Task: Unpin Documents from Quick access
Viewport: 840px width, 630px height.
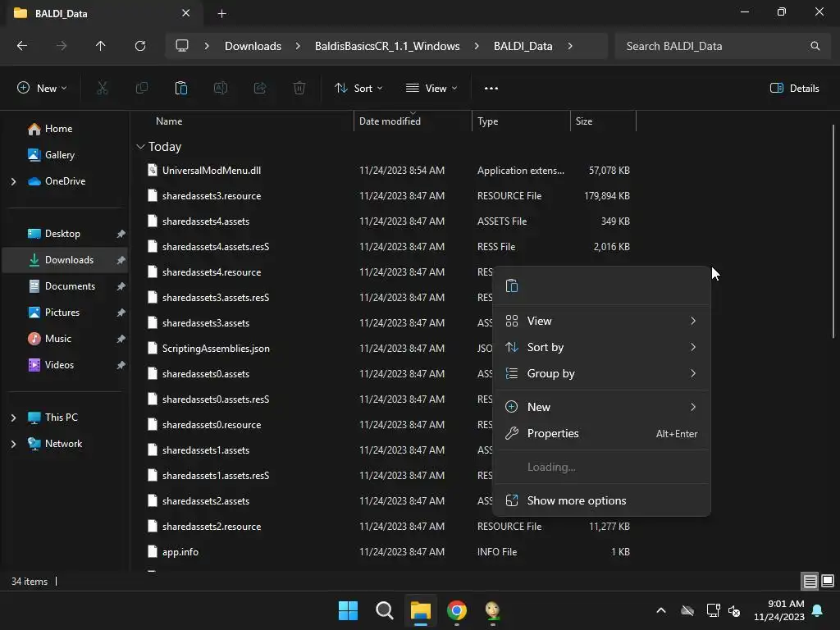Action: (x=121, y=286)
